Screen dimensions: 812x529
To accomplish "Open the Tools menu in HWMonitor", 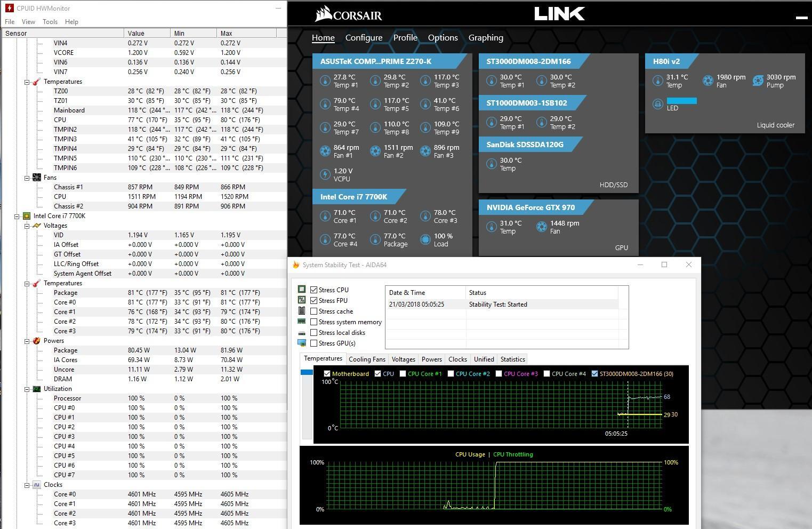I will [50, 22].
